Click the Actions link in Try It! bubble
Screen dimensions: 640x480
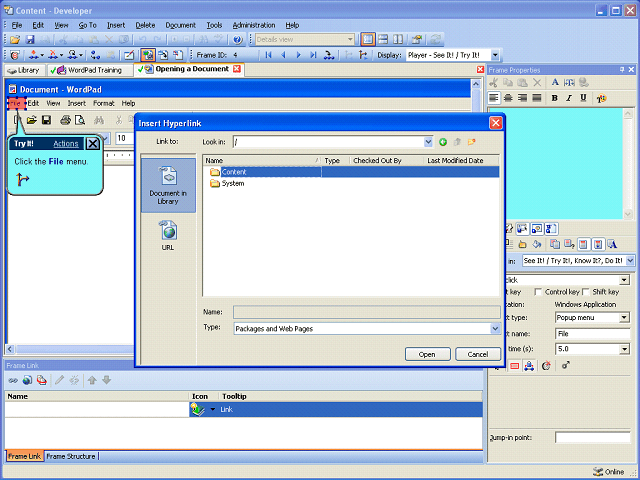[x=66, y=144]
